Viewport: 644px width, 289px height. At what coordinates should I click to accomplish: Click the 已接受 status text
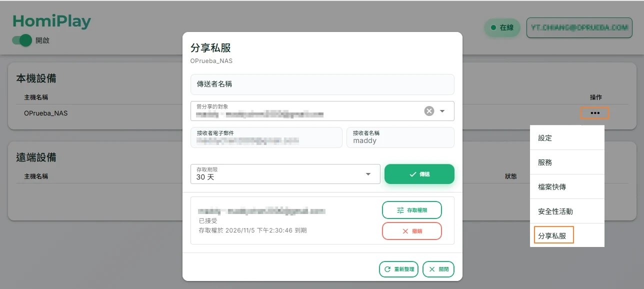click(x=208, y=220)
